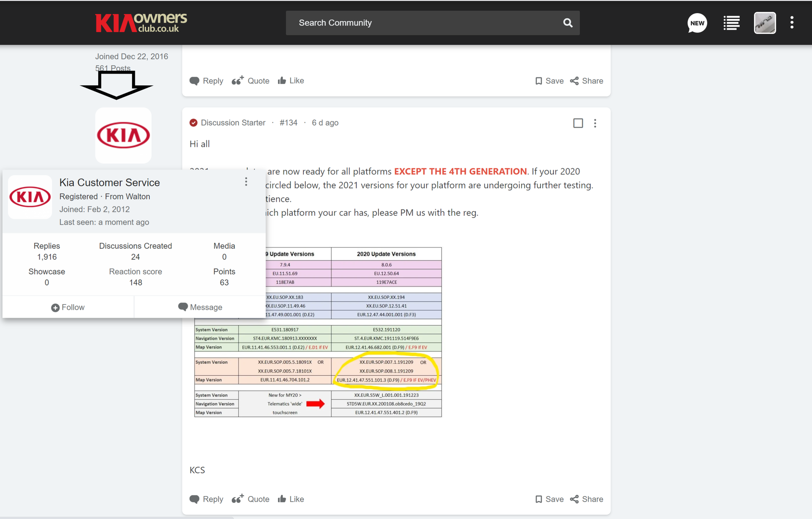This screenshot has height=519, width=812.
Task: Tick the select checkbox on post #134
Action: click(x=578, y=123)
